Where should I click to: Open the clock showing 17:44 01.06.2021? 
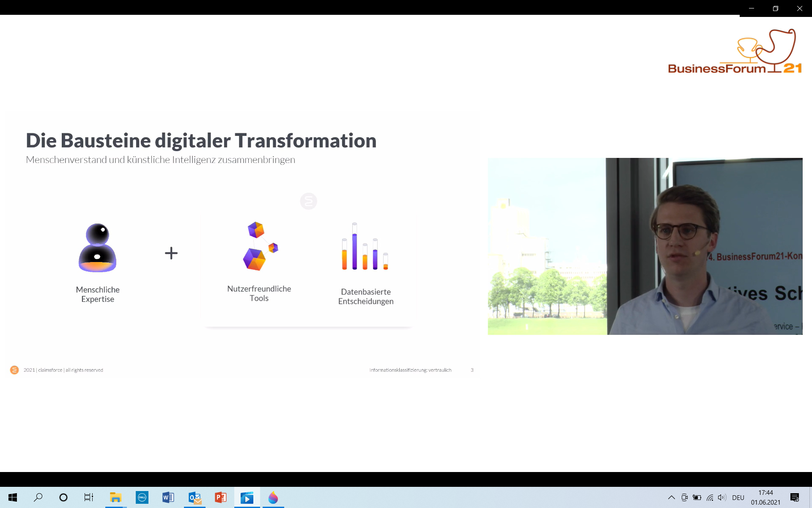[765, 497]
